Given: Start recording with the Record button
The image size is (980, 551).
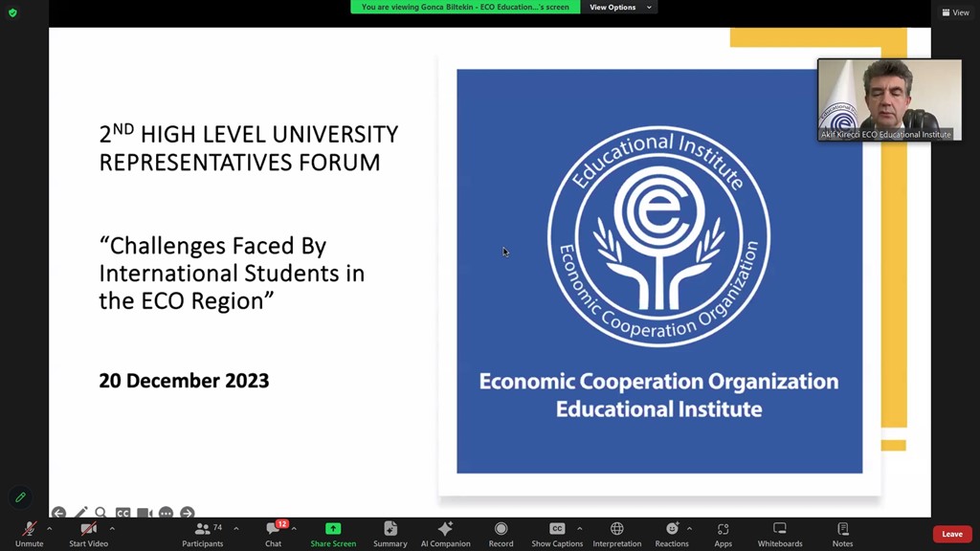Looking at the screenshot, I should pyautogui.click(x=501, y=534).
